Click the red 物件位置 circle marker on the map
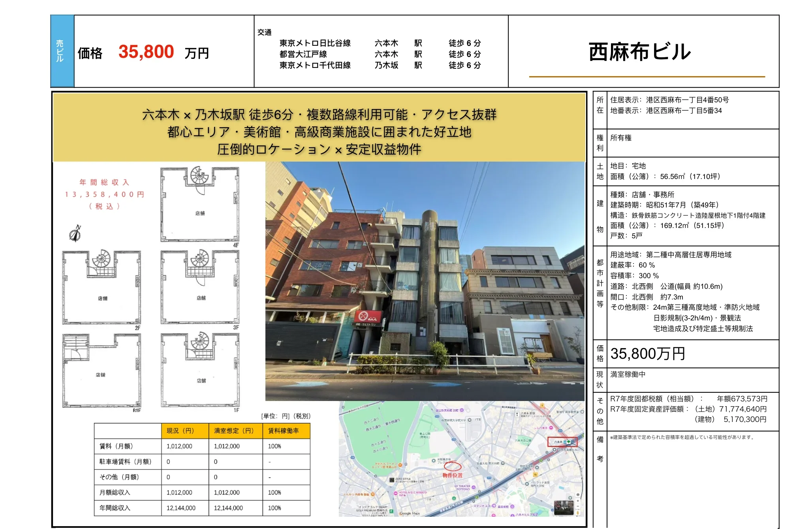Viewport: 812px width, 529px height. [x=453, y=466]
